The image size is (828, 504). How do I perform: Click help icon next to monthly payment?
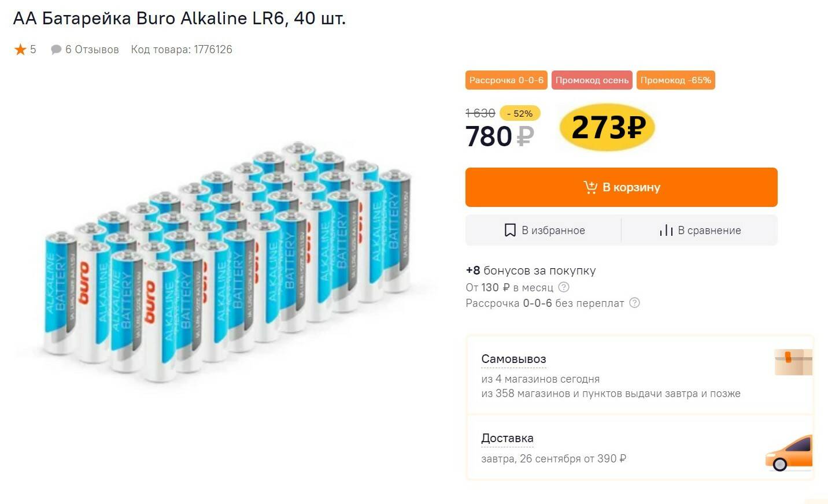point(564,287)
